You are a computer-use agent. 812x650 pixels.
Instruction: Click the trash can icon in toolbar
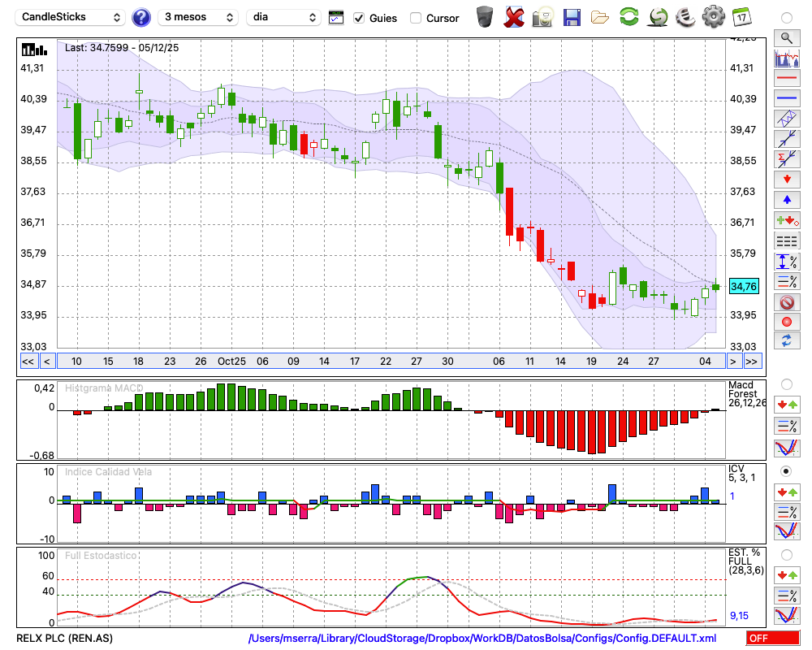(485, 16)
